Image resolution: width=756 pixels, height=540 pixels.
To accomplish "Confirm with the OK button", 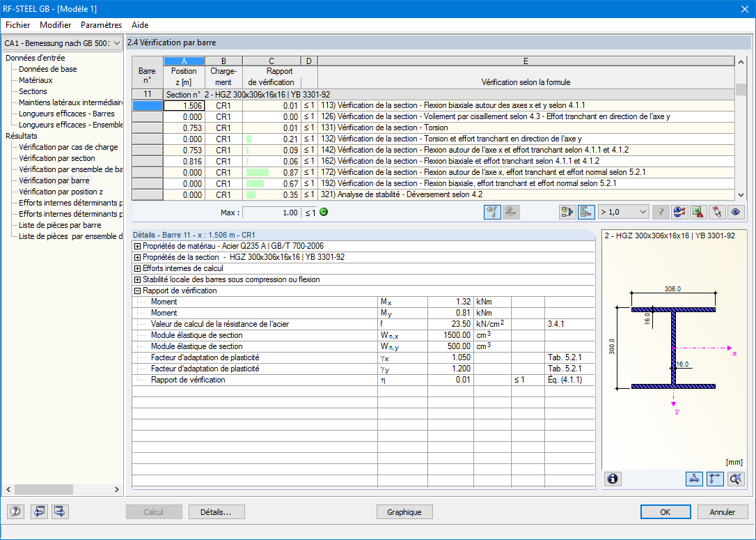I will 666,512.
